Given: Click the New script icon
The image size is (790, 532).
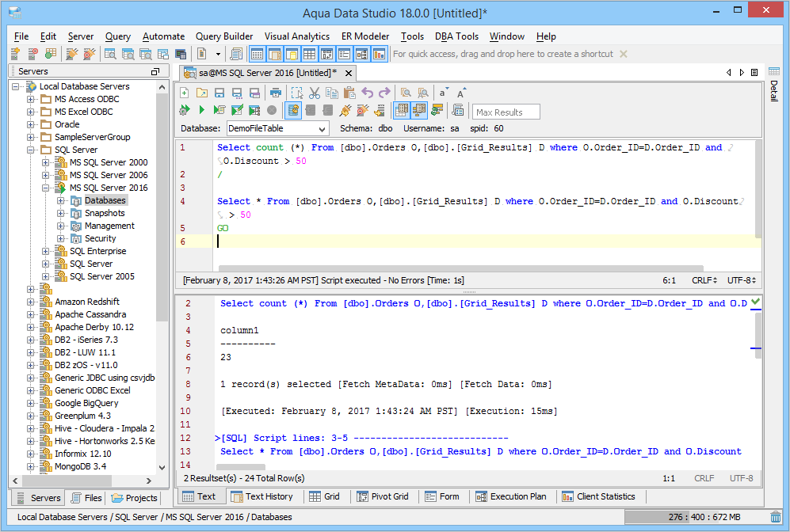Looking at the screenshot, I should pyautogui.click(x=185, y=93).
